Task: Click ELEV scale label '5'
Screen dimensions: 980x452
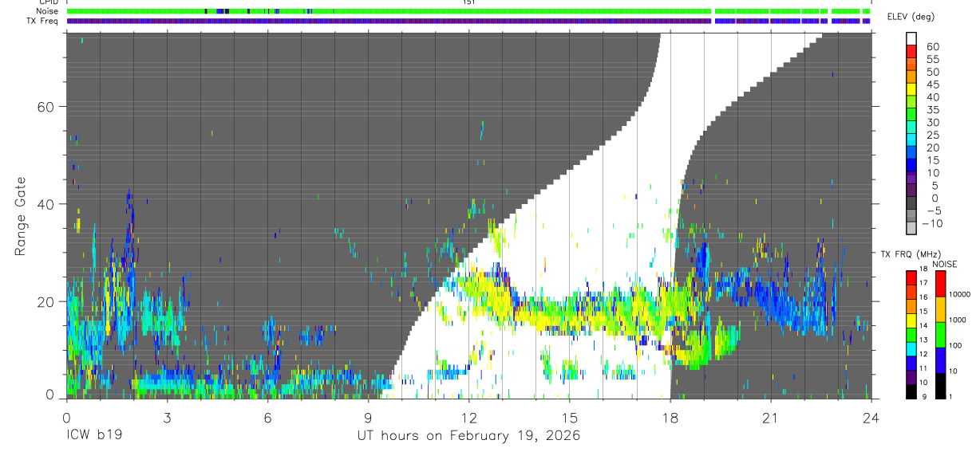Action: point(935,186)
